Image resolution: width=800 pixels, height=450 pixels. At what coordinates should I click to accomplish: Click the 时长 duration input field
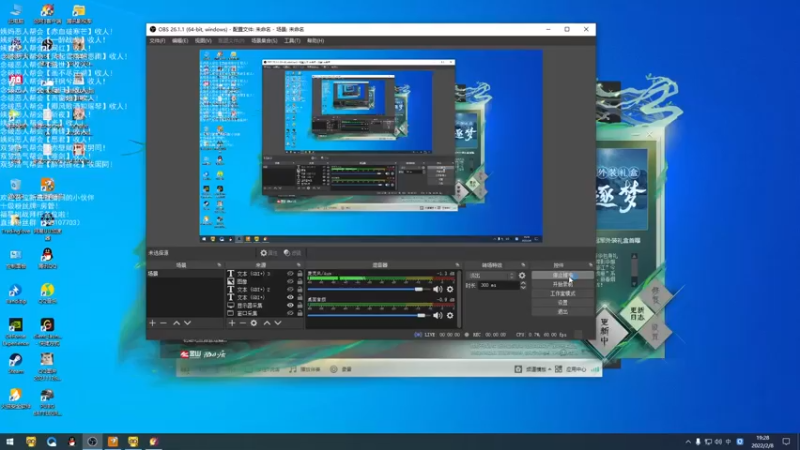pos(499,286)
